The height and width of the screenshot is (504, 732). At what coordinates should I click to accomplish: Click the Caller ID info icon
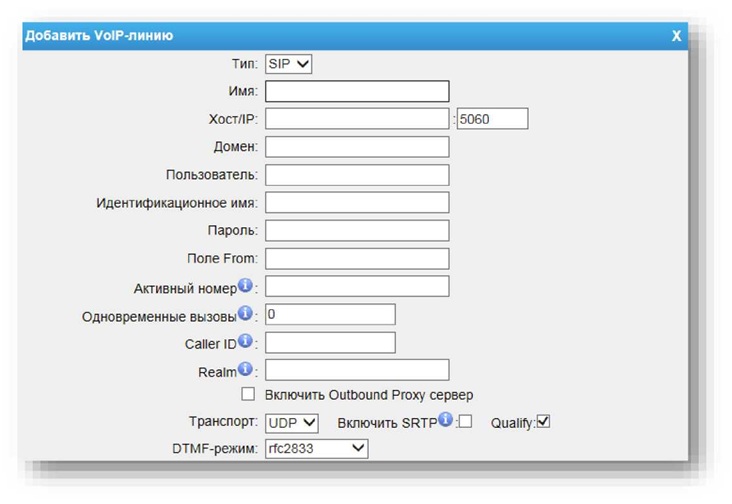(x=245, y=342)
